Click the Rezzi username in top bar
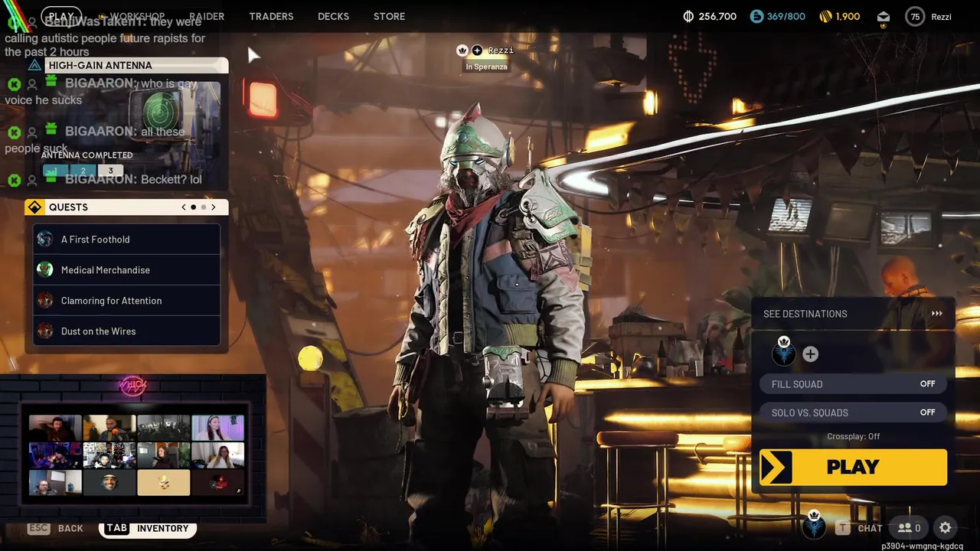 (942, 17)
